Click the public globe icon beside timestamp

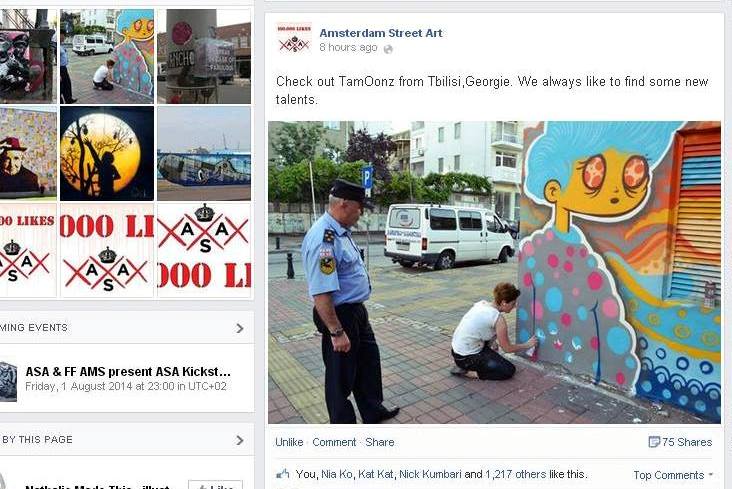(388, 49)
